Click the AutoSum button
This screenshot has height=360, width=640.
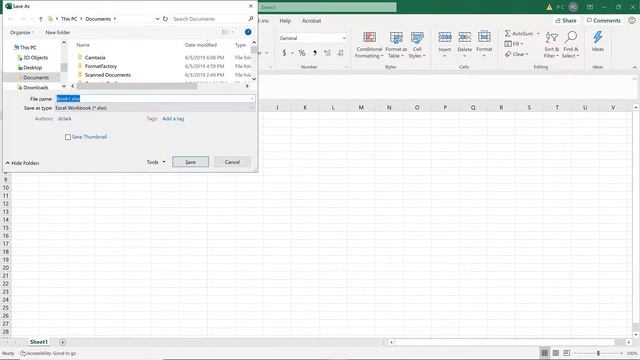[x=519, y=33]
